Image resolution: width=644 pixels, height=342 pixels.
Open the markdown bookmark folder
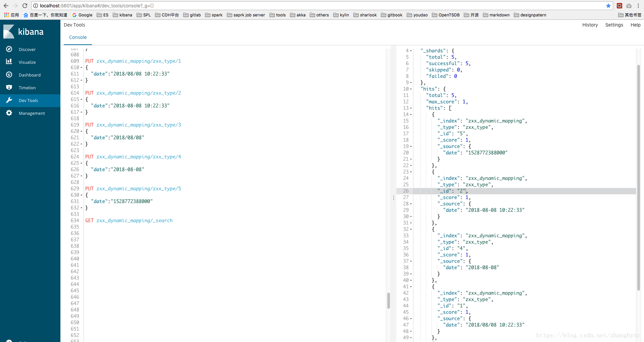496,15
